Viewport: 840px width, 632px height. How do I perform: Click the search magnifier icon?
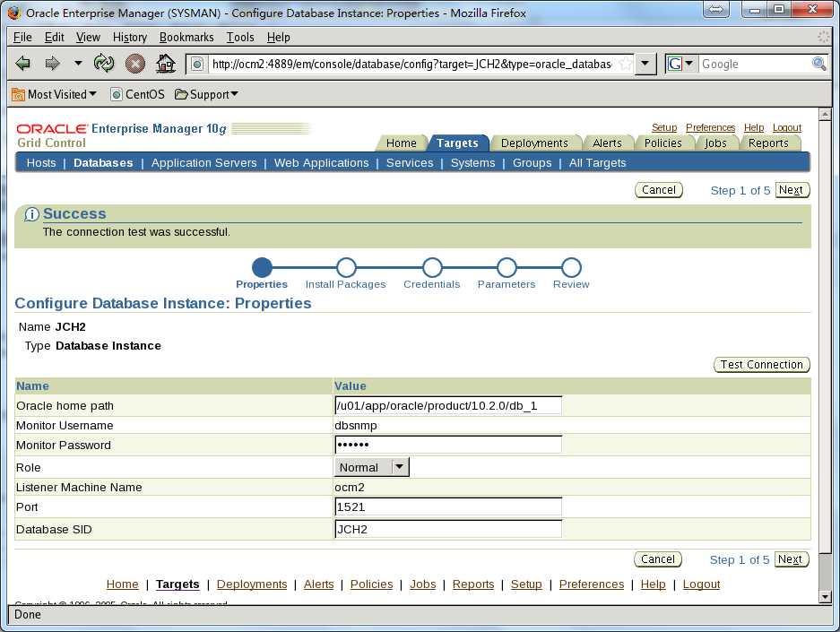[x=819, y=64]
